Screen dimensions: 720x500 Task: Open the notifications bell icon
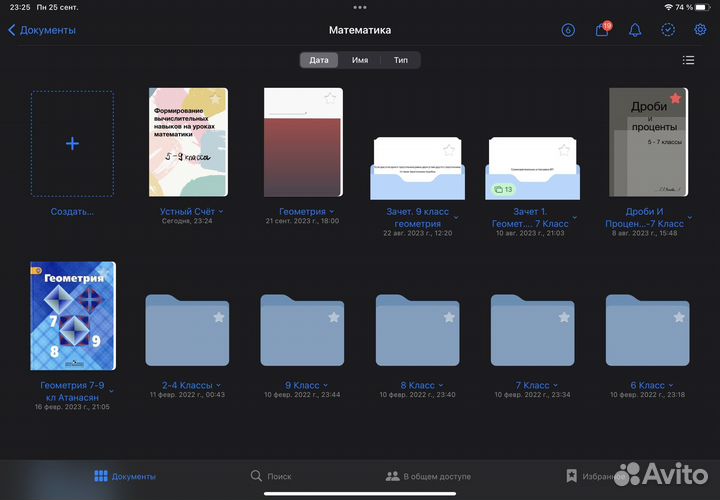point(634,30)
